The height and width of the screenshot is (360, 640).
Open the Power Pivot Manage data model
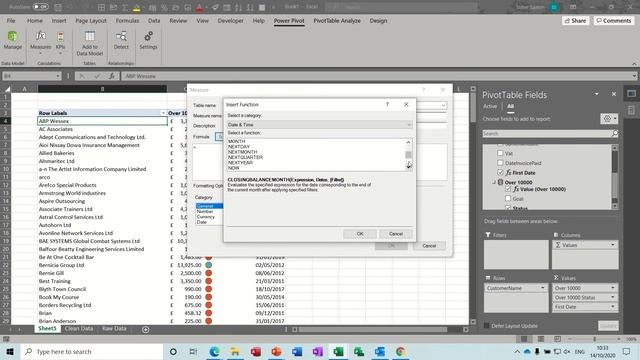click(x=13, y=40)
